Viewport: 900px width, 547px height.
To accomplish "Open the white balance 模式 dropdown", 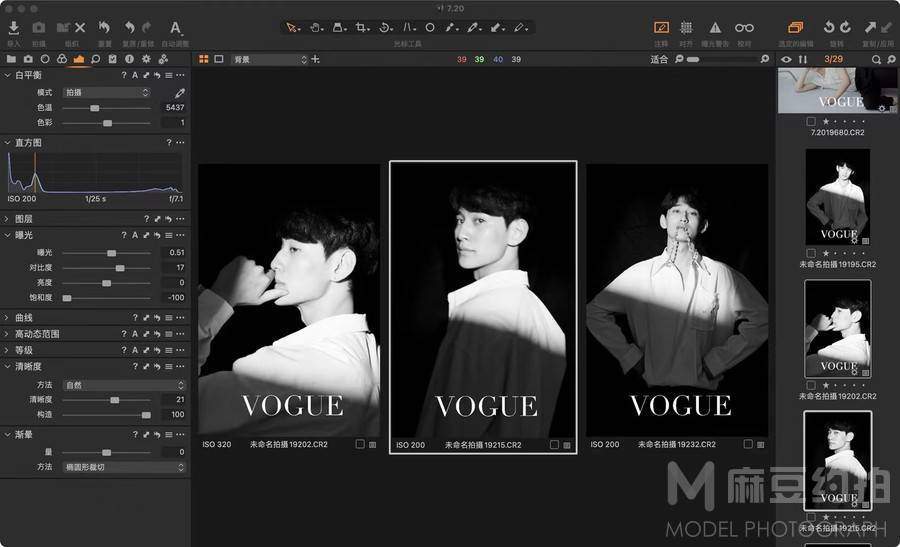I will tap(107, 92).
